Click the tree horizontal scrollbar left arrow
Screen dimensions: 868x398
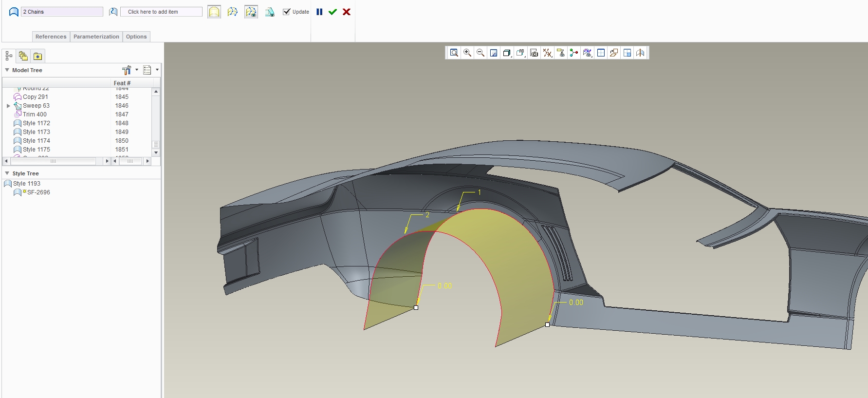[6, 161]
